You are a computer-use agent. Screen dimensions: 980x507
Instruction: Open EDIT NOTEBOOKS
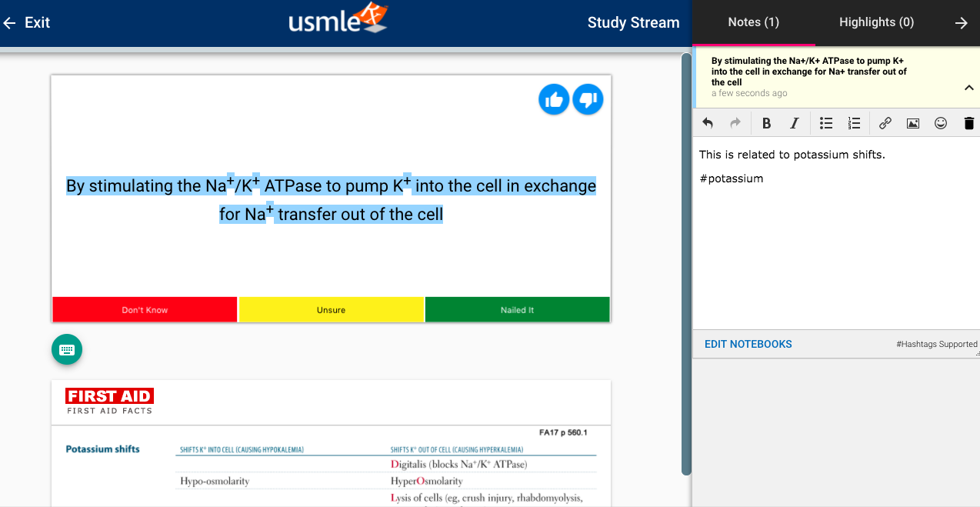pyautogui.click(x=748, y=344)
